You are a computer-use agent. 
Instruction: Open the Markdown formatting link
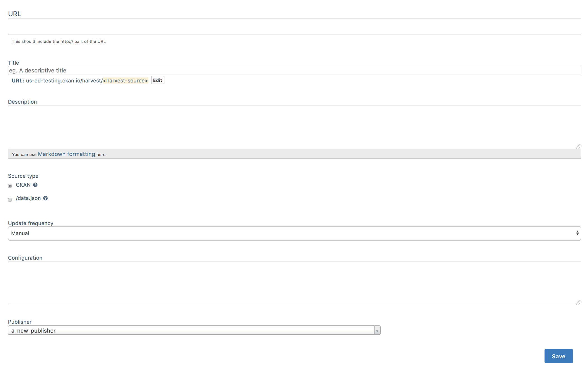point(66,154)
